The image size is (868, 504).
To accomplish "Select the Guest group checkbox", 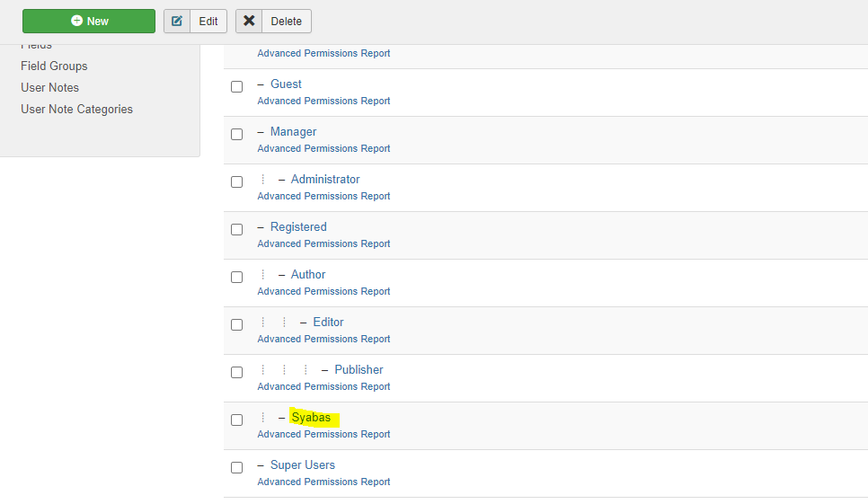I will [x=237, y=87].
